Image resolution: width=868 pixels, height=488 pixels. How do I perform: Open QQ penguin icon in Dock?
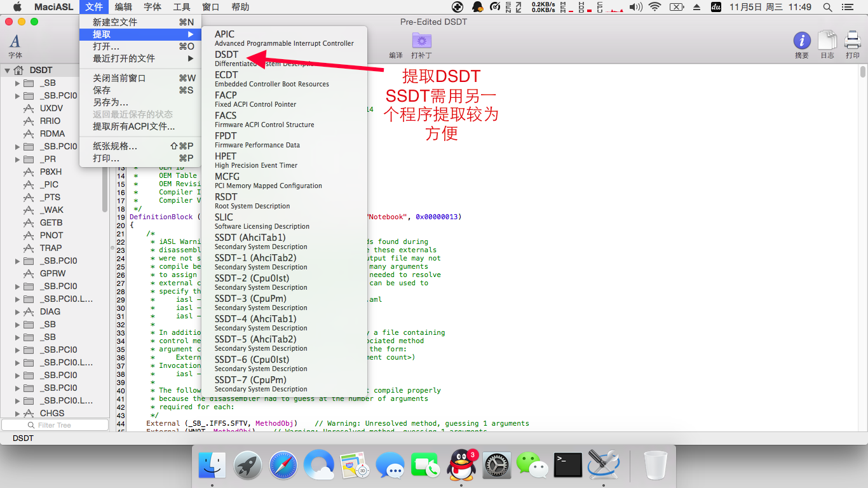coord(461,465)
